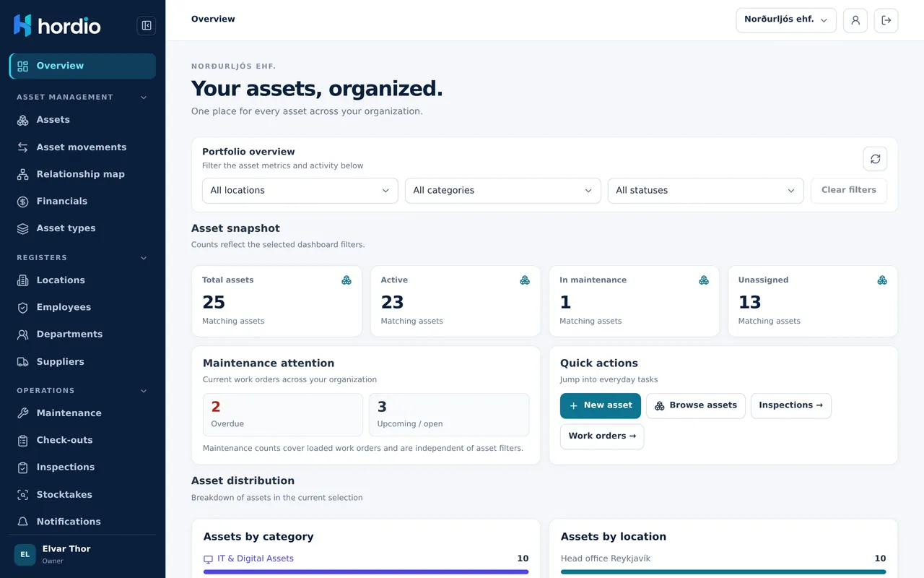Viewport: 924px width, 578px height.
Task: Click the Active count 23
Action: coord(392,302)
